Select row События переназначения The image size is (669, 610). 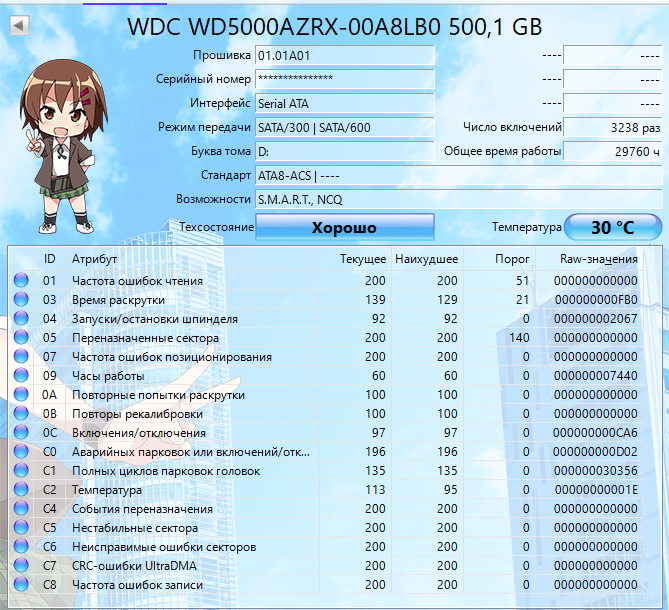326,508
